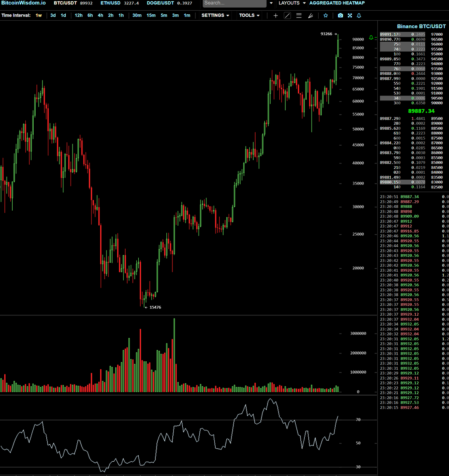
Task: Click bid order at 89887.29
Action: pyautogui.click(x=403, y=119)
